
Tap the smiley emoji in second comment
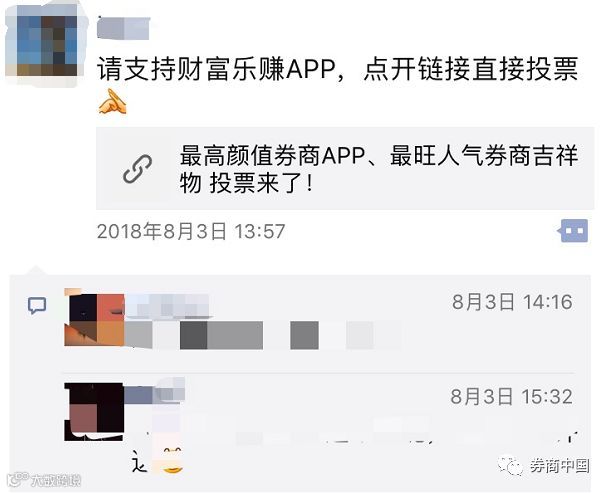tap(172, 460)
